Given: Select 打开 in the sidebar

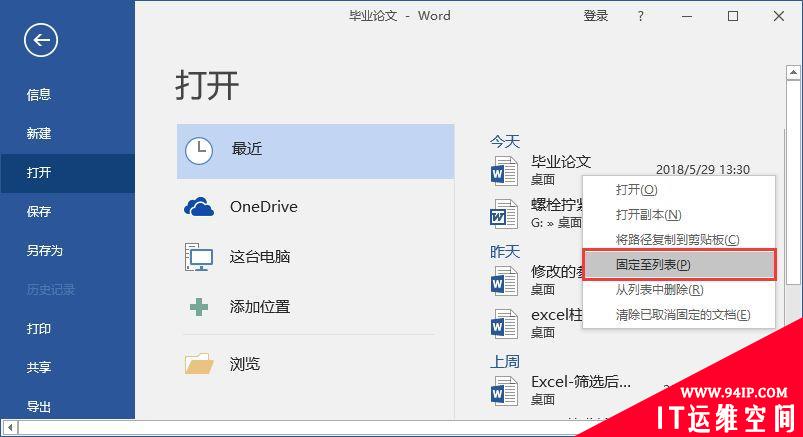Looking at the screenshot, I should point(68,173).
